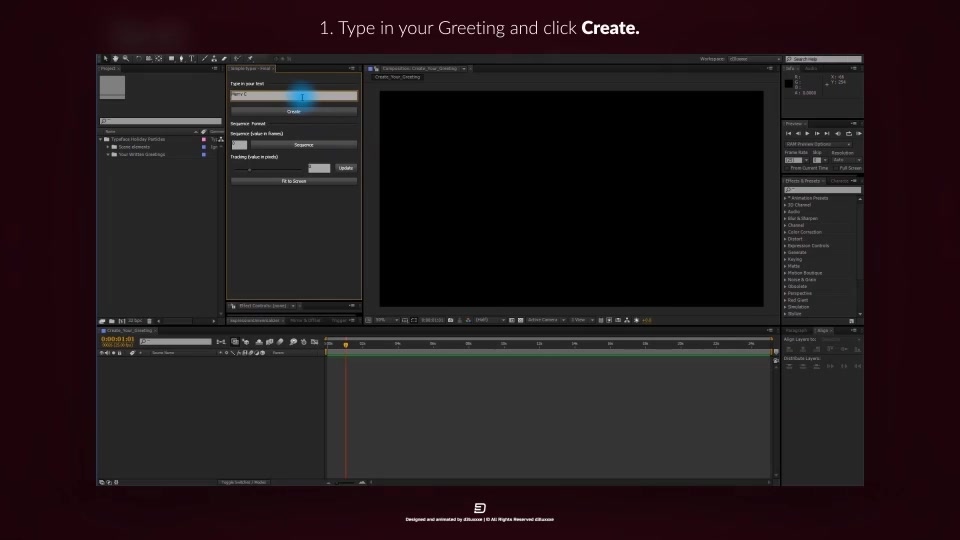
Task: Select the Pen tool
Action: point(181,59)
